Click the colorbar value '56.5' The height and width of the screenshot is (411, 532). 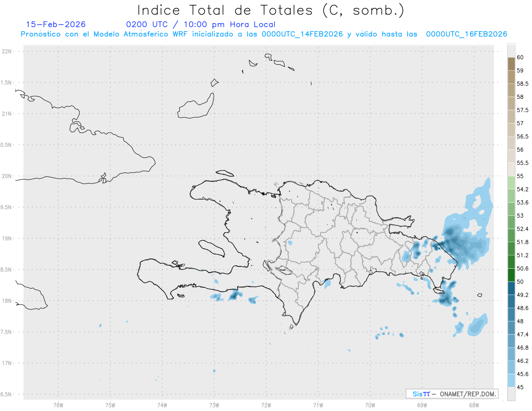(523, 137)
